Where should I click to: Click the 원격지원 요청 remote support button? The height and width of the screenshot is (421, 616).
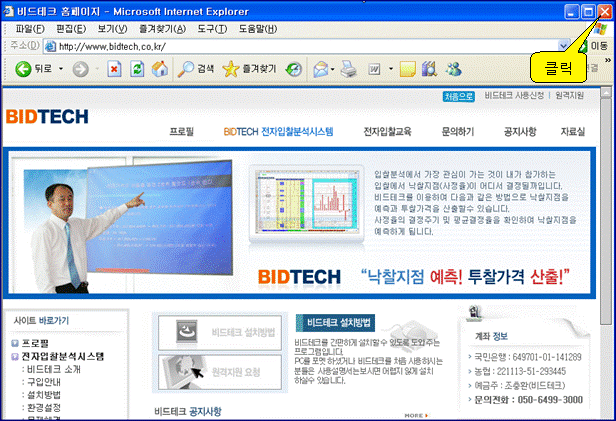point(220,372)
